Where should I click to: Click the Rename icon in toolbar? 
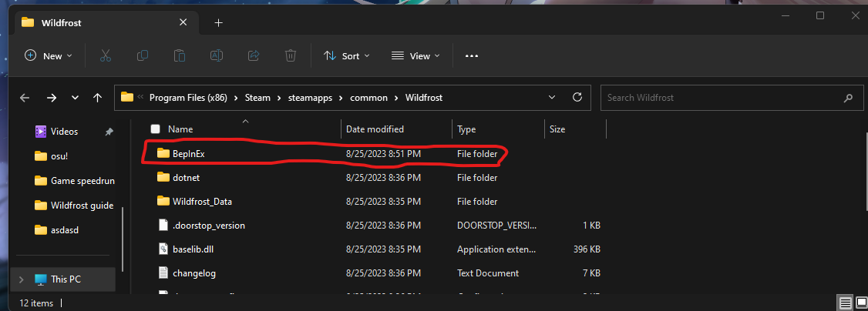[217, 55]
